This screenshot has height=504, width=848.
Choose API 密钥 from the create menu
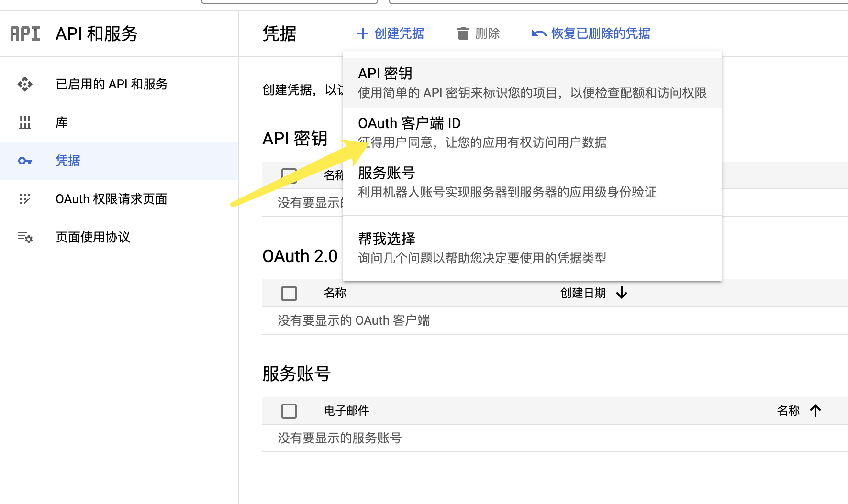(532, 83)
